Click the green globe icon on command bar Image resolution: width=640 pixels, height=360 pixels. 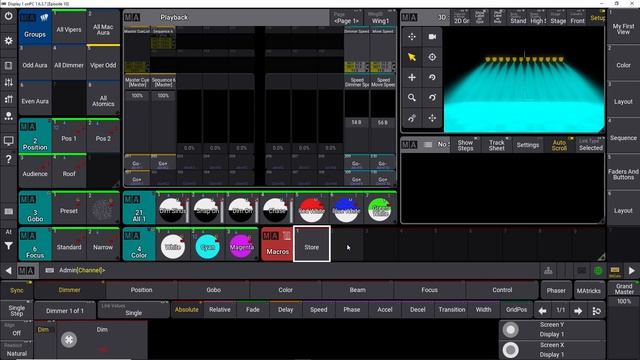(598, 270)
